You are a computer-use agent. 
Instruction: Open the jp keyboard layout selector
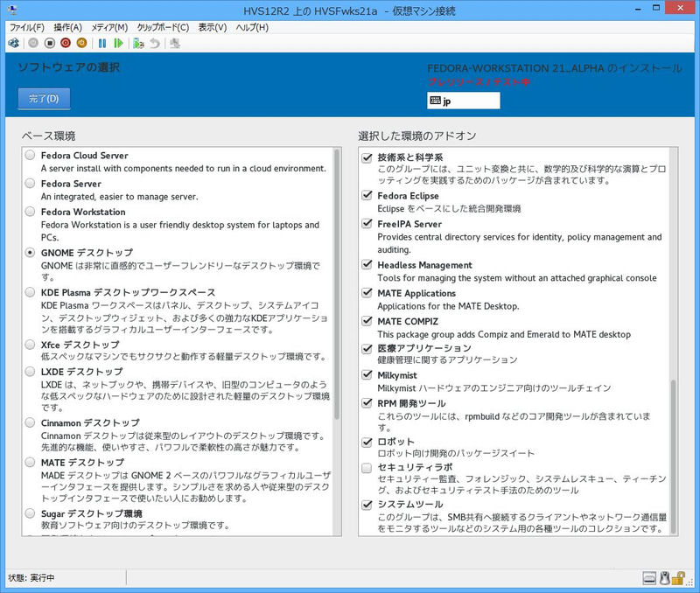pyautogui.click(x=464, y=101)
